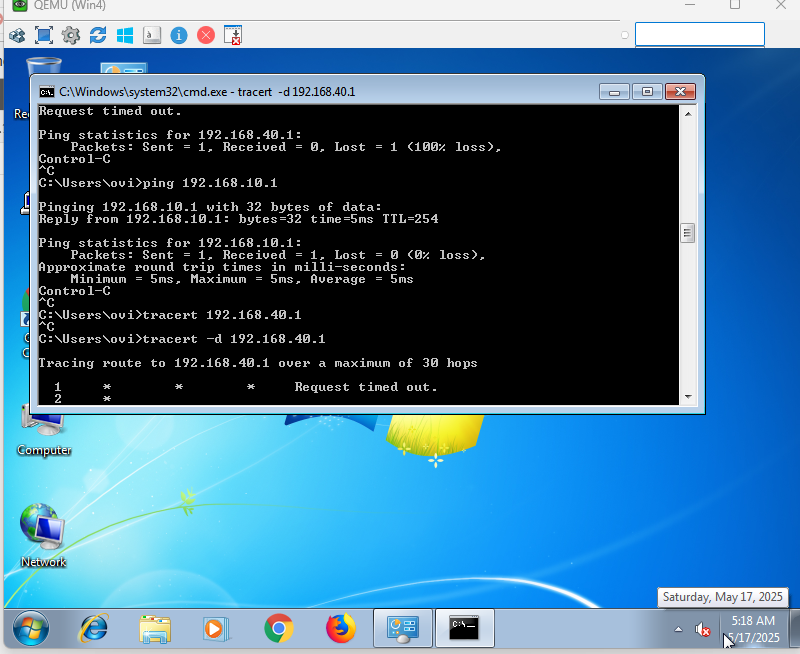This screenshot has width=800, height=654.
Task: Click the muted speaker tray icon
Action: (703, 630)
